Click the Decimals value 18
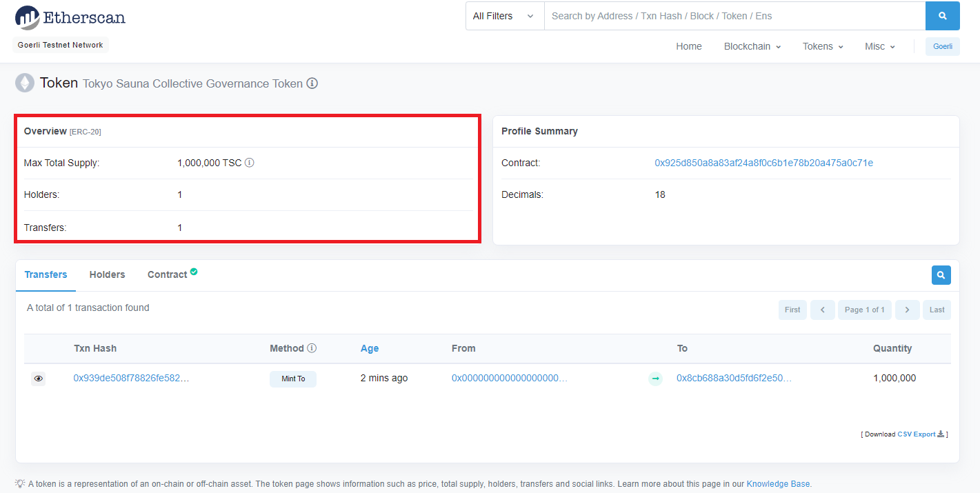 tap(660, 194)
